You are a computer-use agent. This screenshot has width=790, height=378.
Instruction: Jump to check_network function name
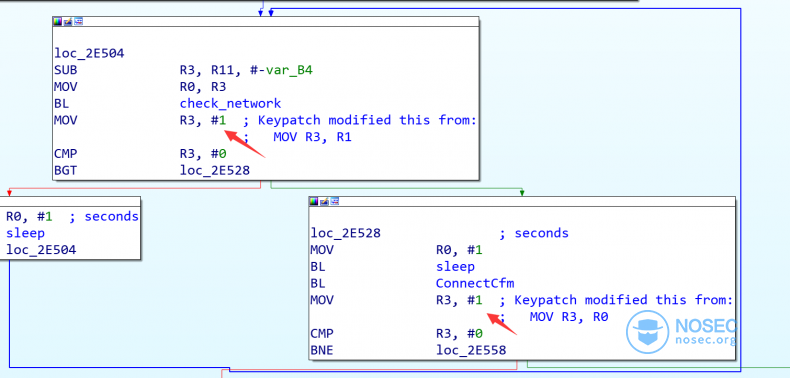(230, 103)
